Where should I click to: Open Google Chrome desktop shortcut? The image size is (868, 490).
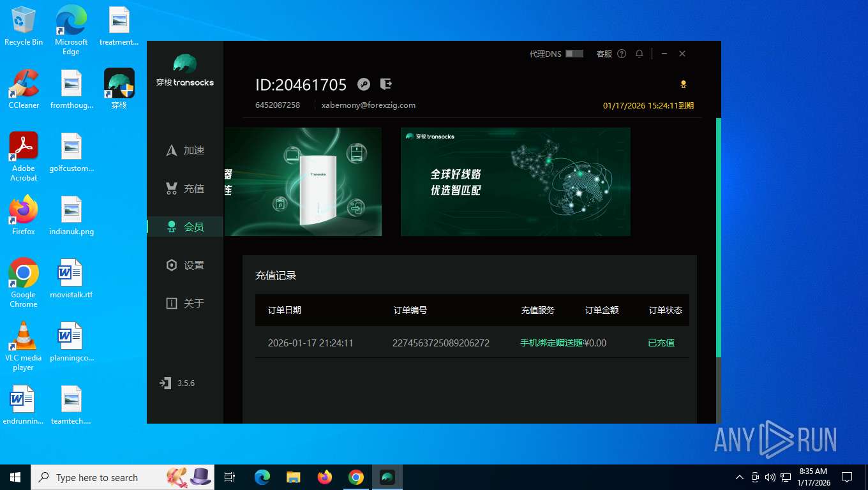(24, 283)
